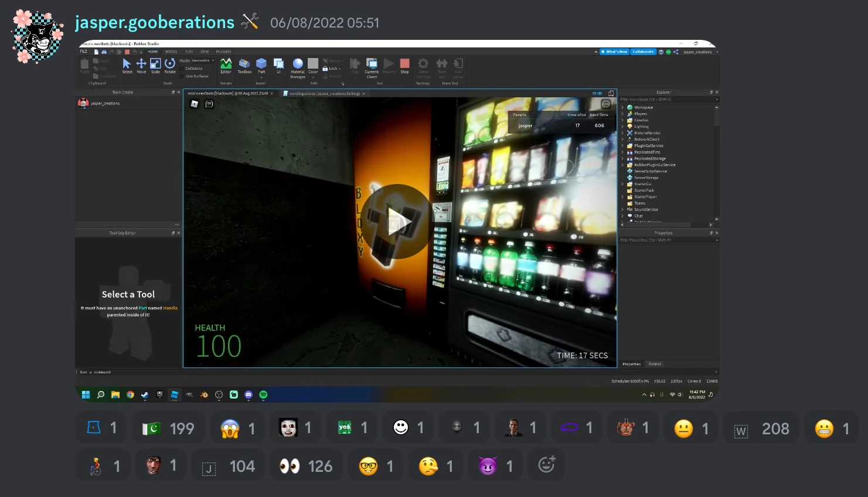This screenshot has height=497, width=868.
Task: Toggle the screaming face reaction
Action: pyautogui.click(x=238, y=428)
